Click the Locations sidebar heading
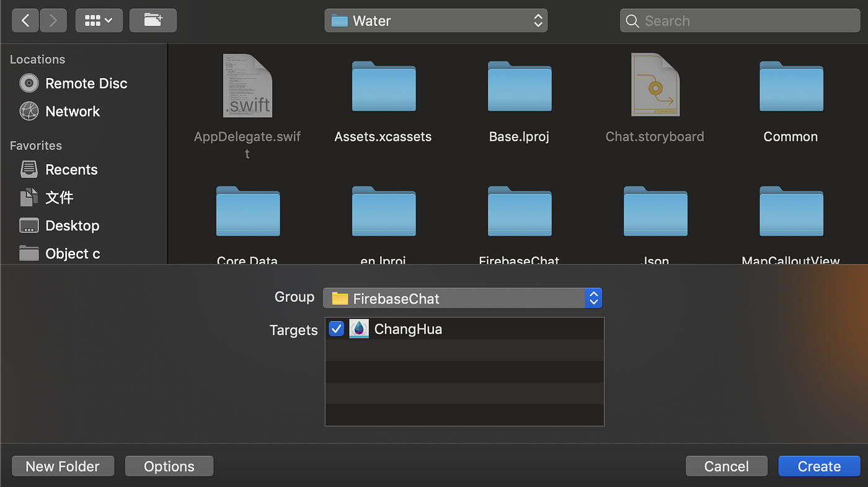868x487 pixels. coord(37,59)
